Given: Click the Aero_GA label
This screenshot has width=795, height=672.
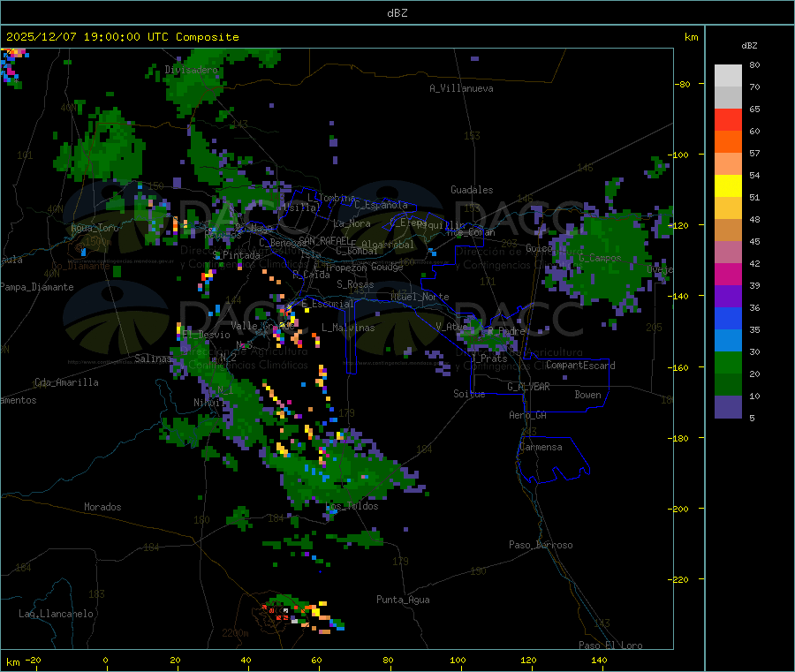Looking at the screenshot, I should coord(528,415).
